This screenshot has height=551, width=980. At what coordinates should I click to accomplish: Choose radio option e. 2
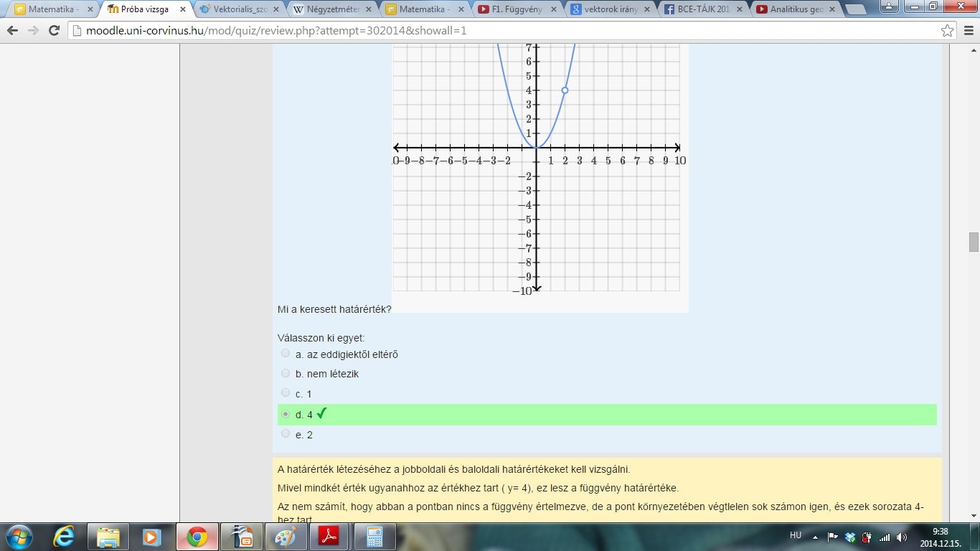pyautogui.click(x=286, y=434)
